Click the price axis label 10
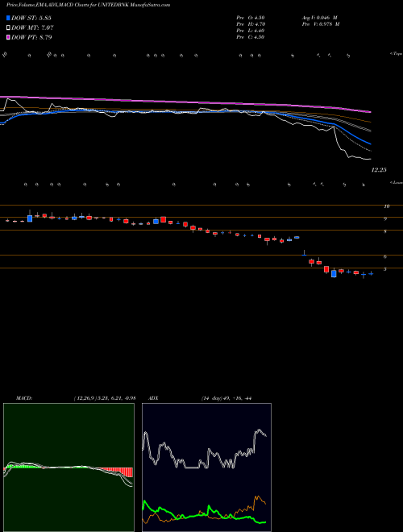Image resolution: width=403 pixels, height=532 pixels. [x=387, y=206]
